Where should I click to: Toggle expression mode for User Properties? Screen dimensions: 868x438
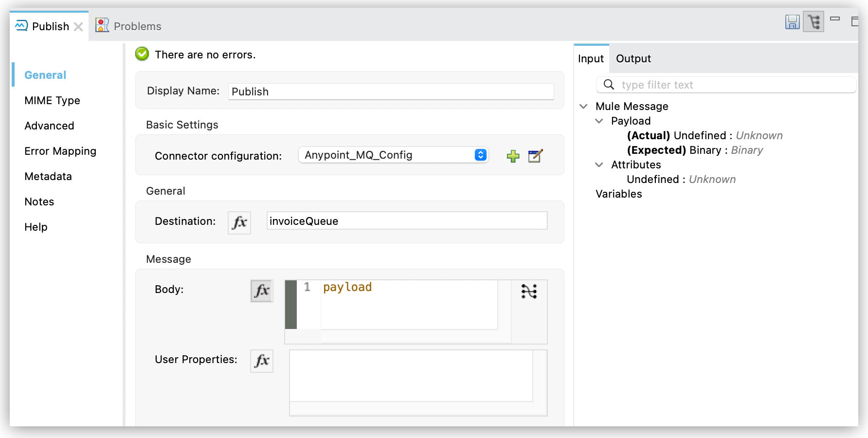point(261,361)
